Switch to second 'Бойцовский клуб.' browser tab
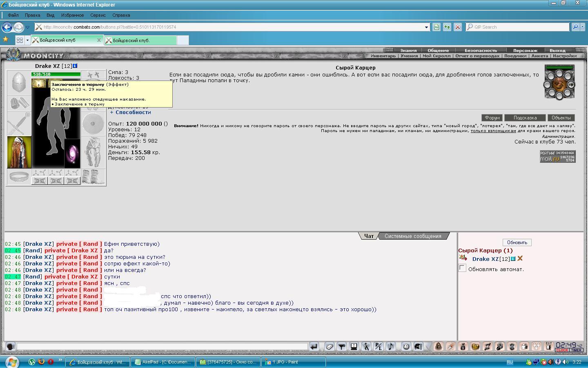The height and width of the screenshot is (368, 588). coord(140,40)
